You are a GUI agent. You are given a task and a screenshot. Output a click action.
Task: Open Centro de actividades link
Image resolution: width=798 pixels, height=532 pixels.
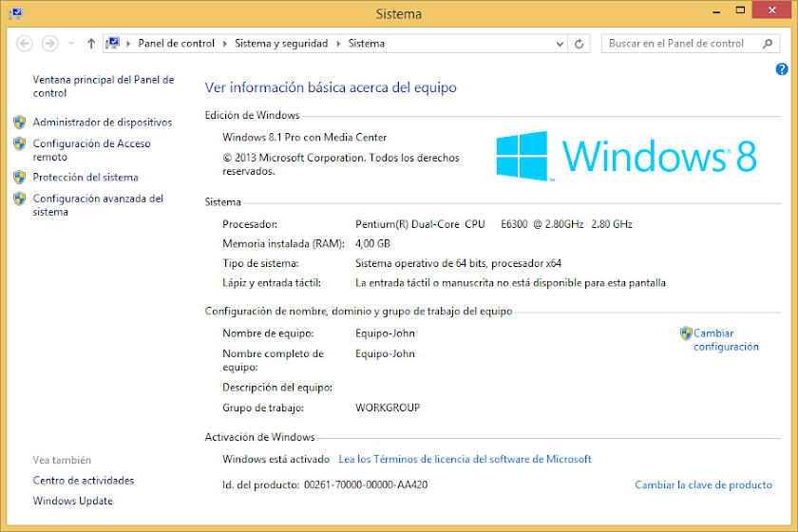(x=84, y=481)
